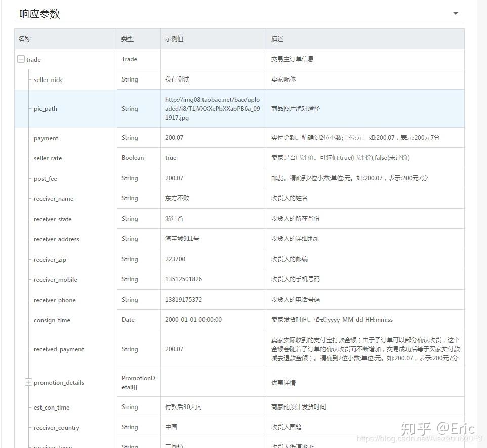Click the Date type cell

[128, 320]
